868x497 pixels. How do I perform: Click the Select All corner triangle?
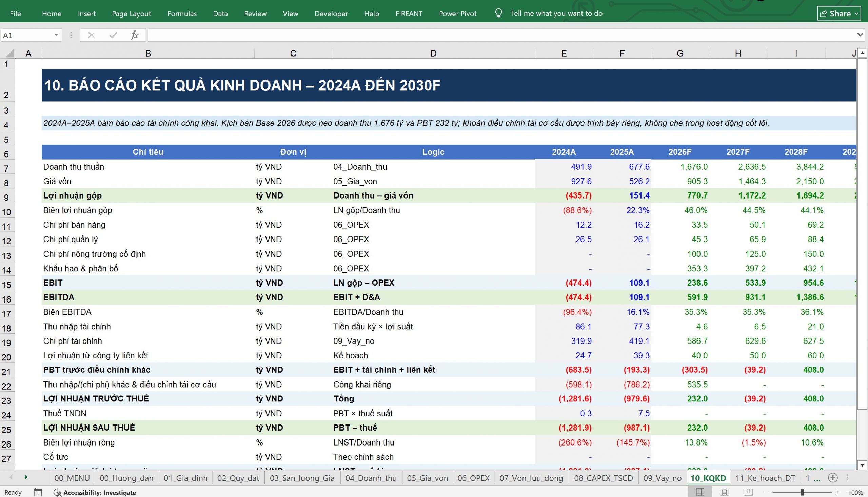click(x=10, y=53)
